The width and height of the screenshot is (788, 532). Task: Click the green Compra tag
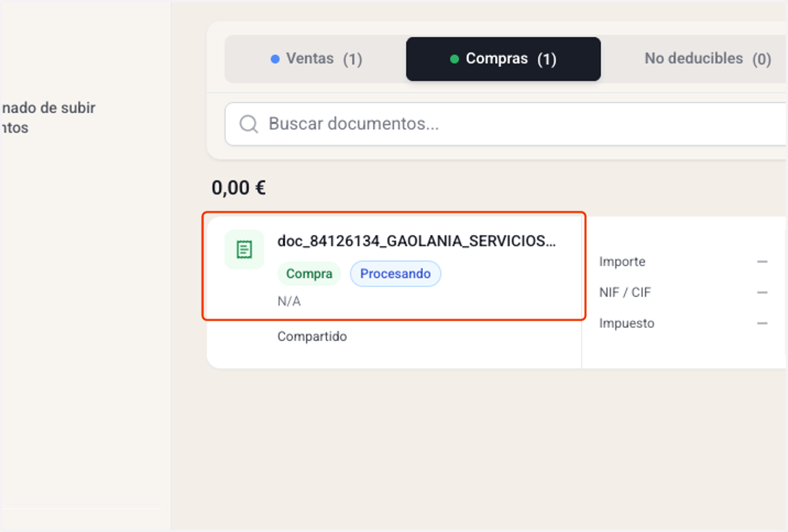(309, 274)
